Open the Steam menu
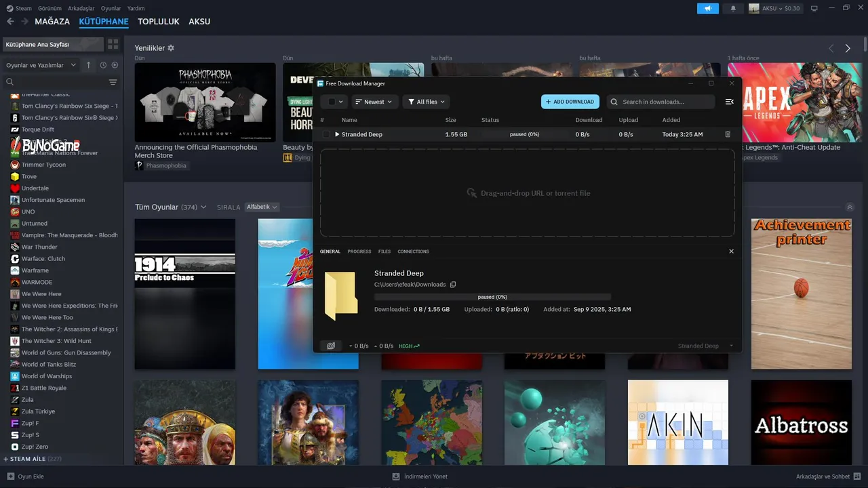The width and height of the screenshot is (868, 488). (19, 8)
